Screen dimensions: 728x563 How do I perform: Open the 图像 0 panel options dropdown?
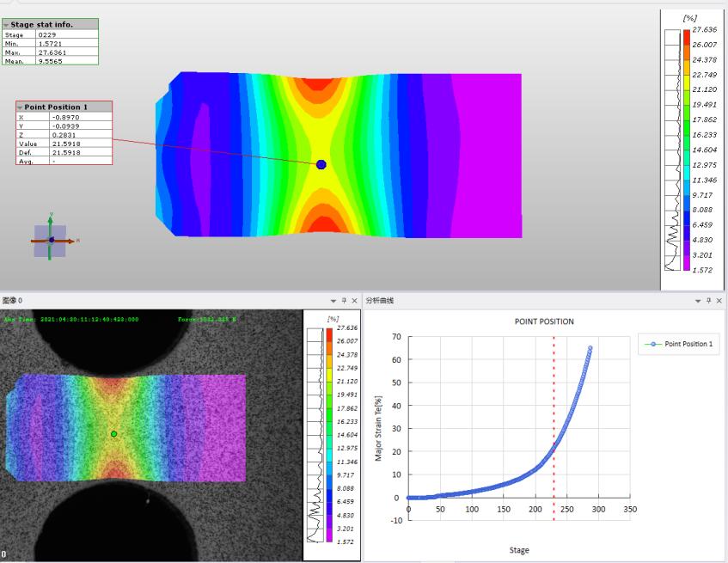333,301
